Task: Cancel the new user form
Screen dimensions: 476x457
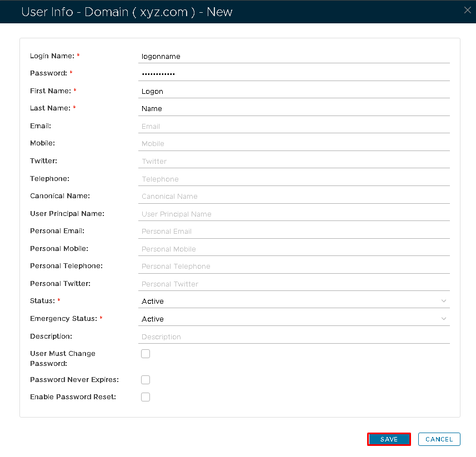Action: pyautogui.click(x=439, y=439)
